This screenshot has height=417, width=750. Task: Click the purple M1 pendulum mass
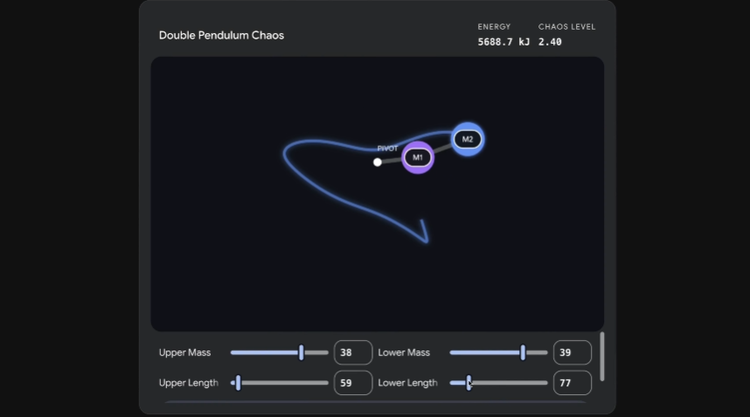click(x=418, y=157)
